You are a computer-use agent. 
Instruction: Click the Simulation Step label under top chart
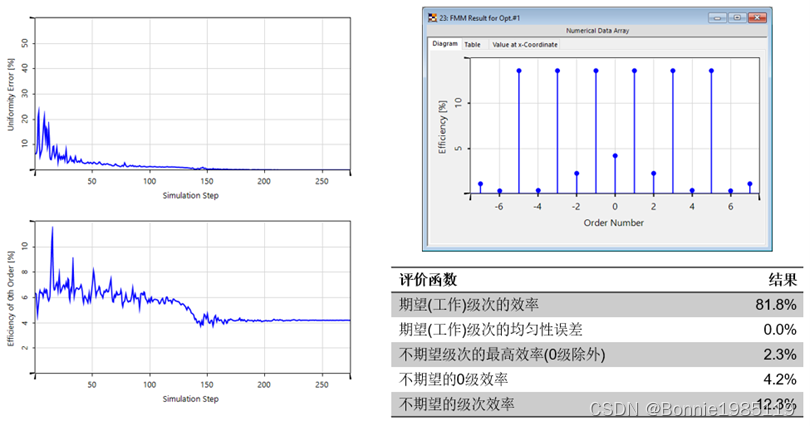(x=191, y=196)
